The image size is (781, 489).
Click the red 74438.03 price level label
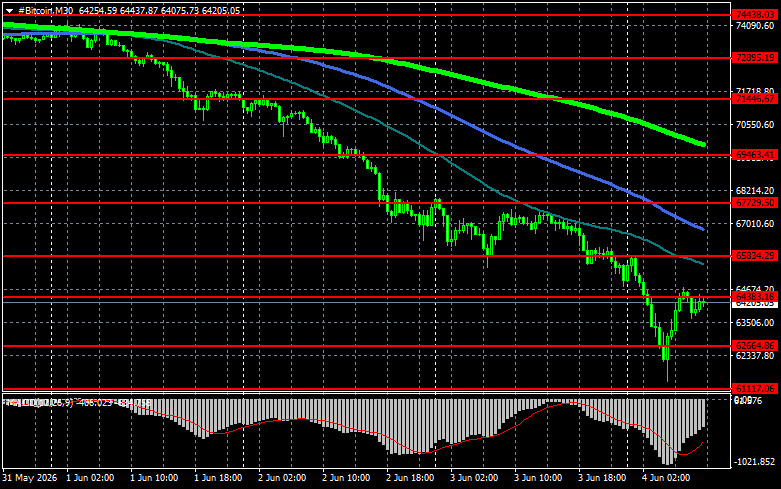[x=755, y=15]
